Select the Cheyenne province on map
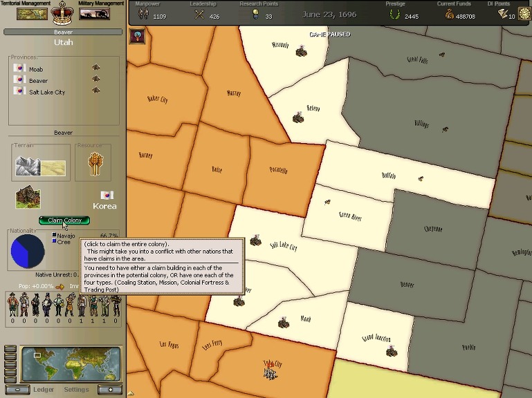The height and width of the screenshot is (398, 532). [433, 229]
